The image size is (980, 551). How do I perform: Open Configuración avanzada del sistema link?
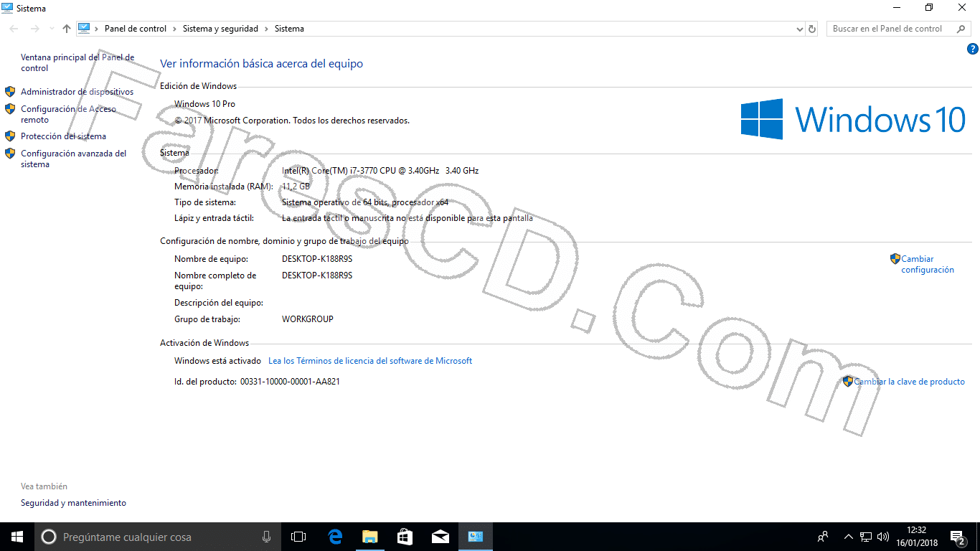(73, 159)
